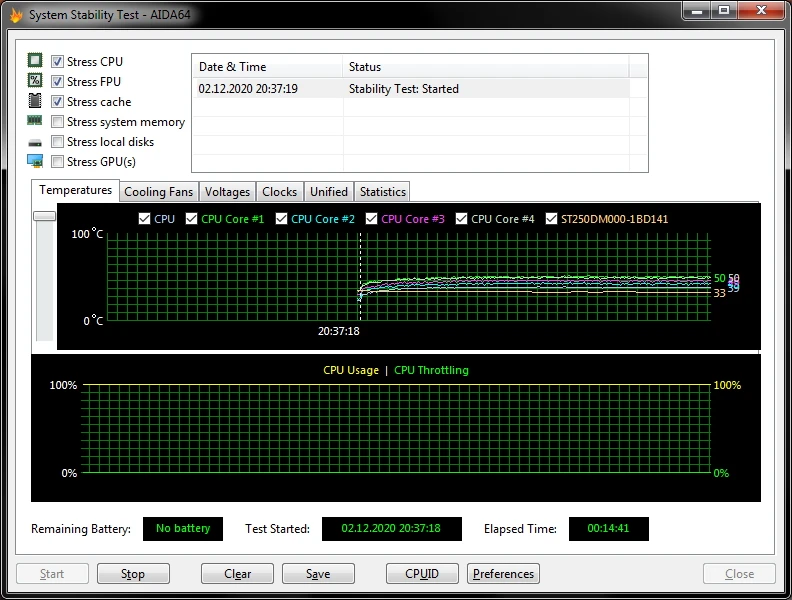The width and height of the screenshot is (792, 600).
Task: Toggle CPU Core #2 graph checkbox
Action: pyautogui.click(x=281, y=219)
